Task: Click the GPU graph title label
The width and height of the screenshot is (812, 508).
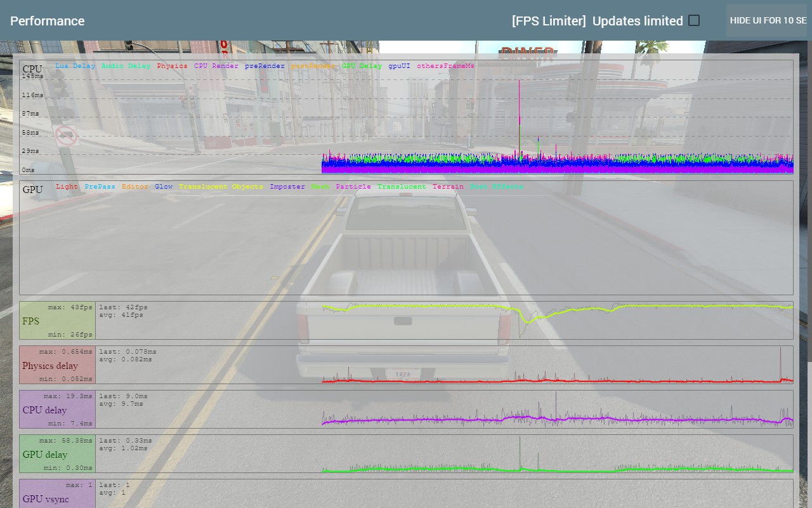Action: point(33,189)
